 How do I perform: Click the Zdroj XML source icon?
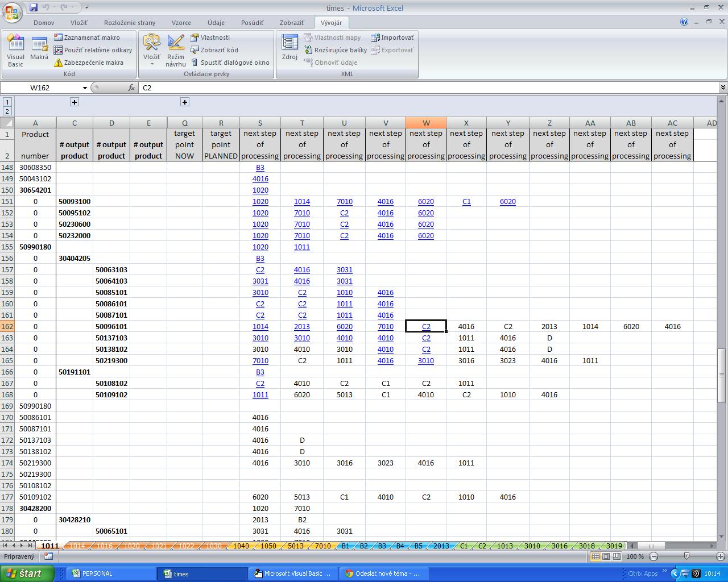coord(289,50)
